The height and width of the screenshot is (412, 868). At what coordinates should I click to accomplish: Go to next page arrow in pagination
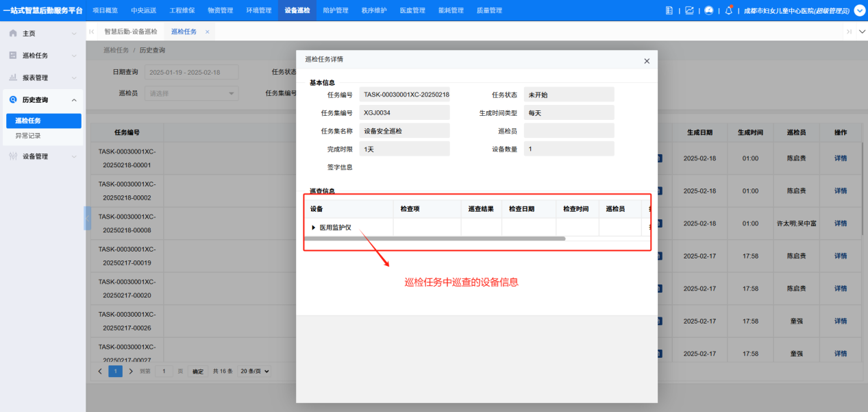131,371
